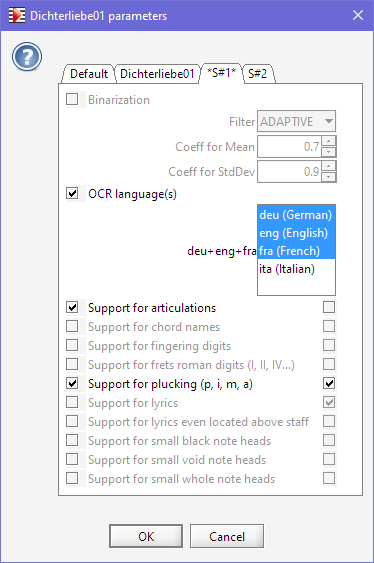Click the Cancel button
The image size is (374, 563).
click(x=227, y=536)
